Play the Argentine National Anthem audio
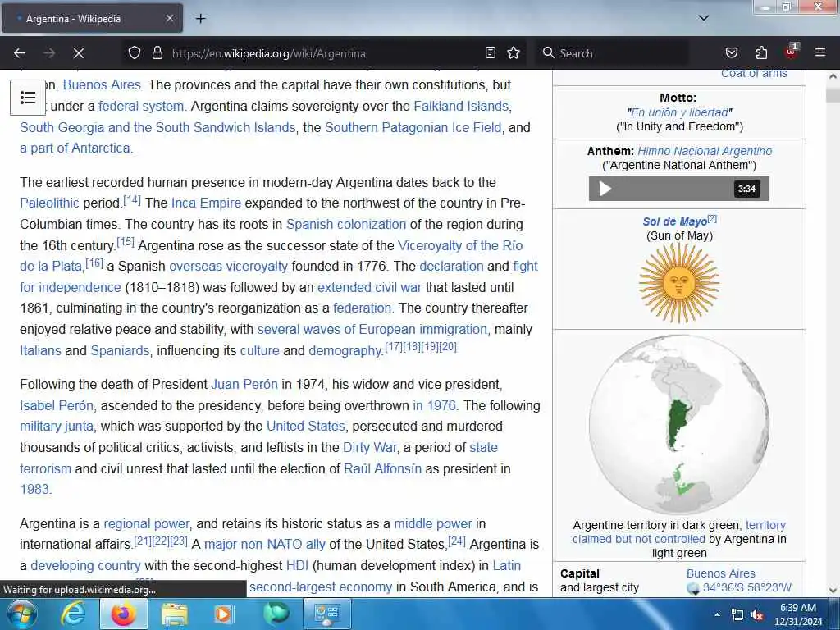Image resolution: width=840 pixels, height=630 pixels. pyautogui.click(x=605, y=189)
